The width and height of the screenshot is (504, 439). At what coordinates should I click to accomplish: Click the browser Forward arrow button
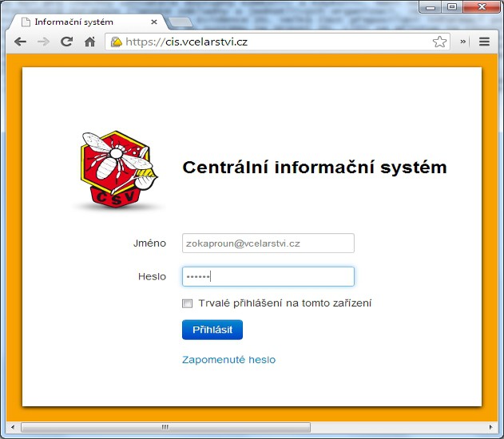[43, 42]
